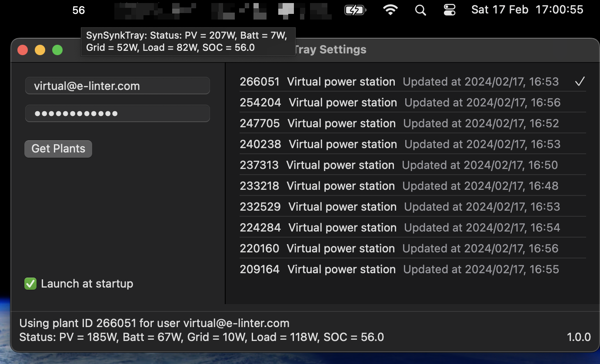
Task: Click the menu bar date and time
Action: [x=527, y=10]
